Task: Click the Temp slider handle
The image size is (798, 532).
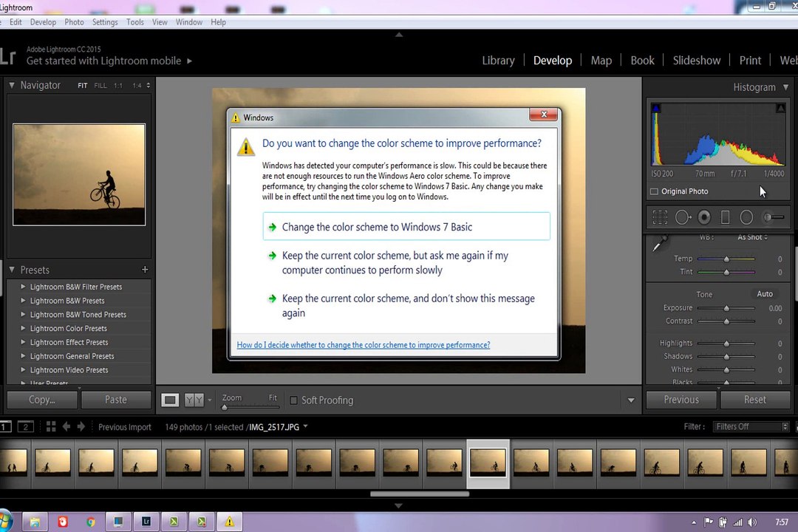Action: [x=727, y=259]
